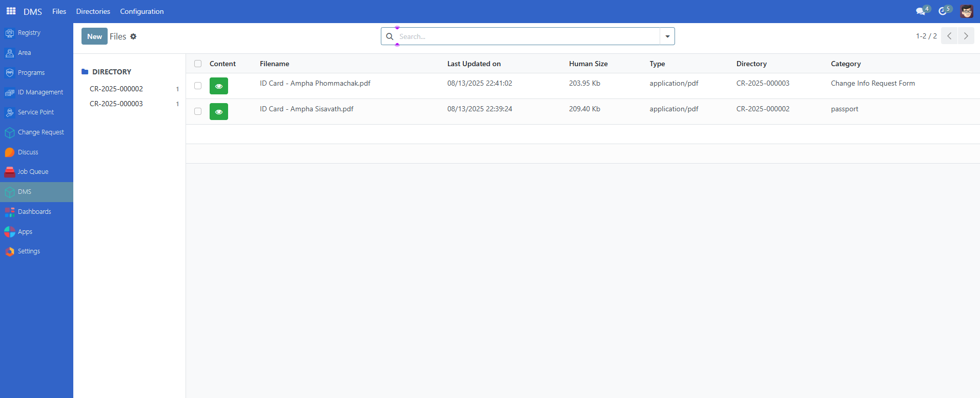Image resolution: width=980 pixels, height=398 pixels.
Task: Click Directory cell CR-2025-000003 in table
Action: (x=763, y=83)
